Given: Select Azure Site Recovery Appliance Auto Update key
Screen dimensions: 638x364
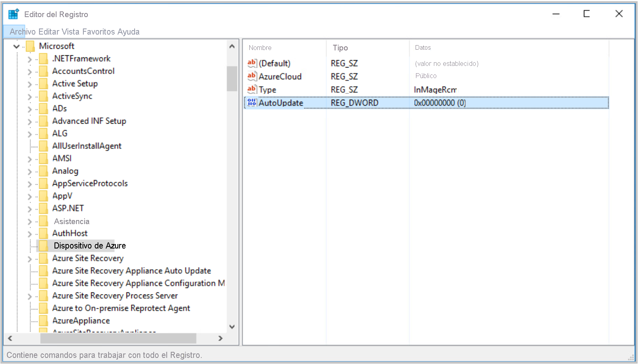Looking at the screenshot, I should pos(132,271).
